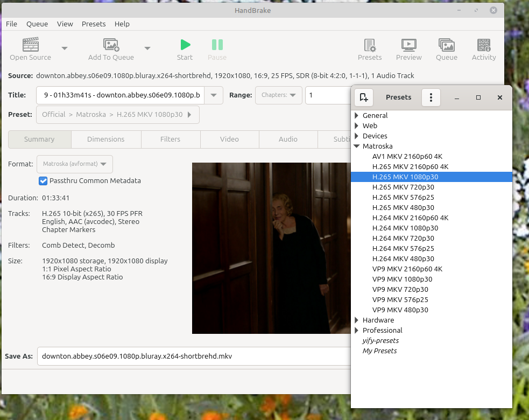Open the Presets panel three-dot menu
Viewport: 529px width, 420px height.
[x=431, y=97]
